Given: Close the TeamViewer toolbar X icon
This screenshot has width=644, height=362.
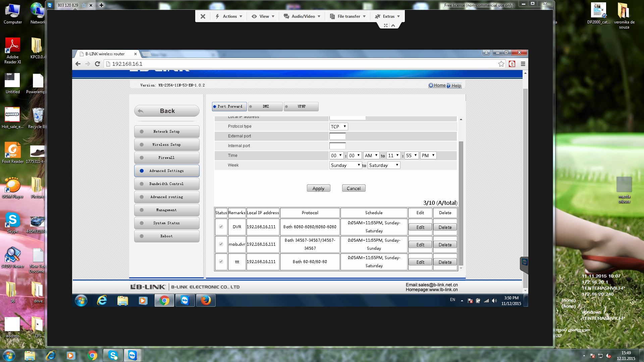Looking at the screenshot, I should (203, 16).
